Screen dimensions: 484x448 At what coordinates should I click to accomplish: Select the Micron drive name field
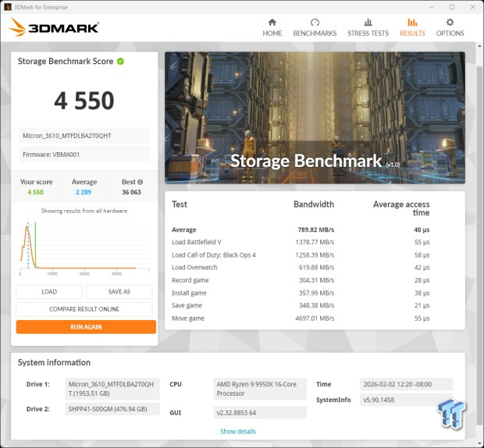click(x=84, y=135)
